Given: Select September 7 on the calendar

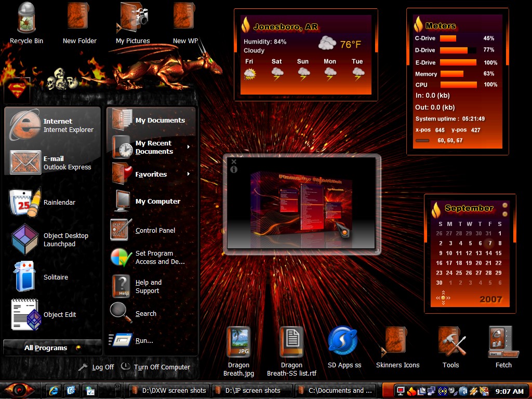Looking at the screenshot, I should [x=489, y=243].
